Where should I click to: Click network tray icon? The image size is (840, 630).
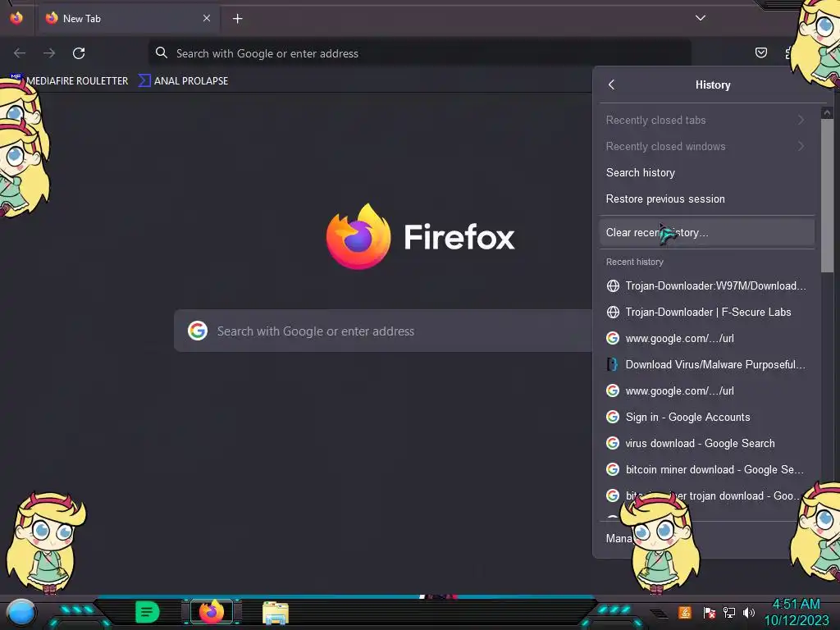point(728,612)
